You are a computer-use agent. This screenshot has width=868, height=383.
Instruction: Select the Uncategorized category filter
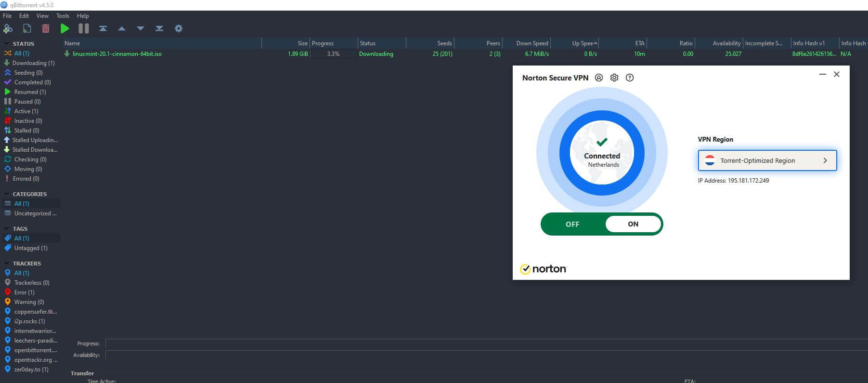pyautogui.click(x=30, y=213)
